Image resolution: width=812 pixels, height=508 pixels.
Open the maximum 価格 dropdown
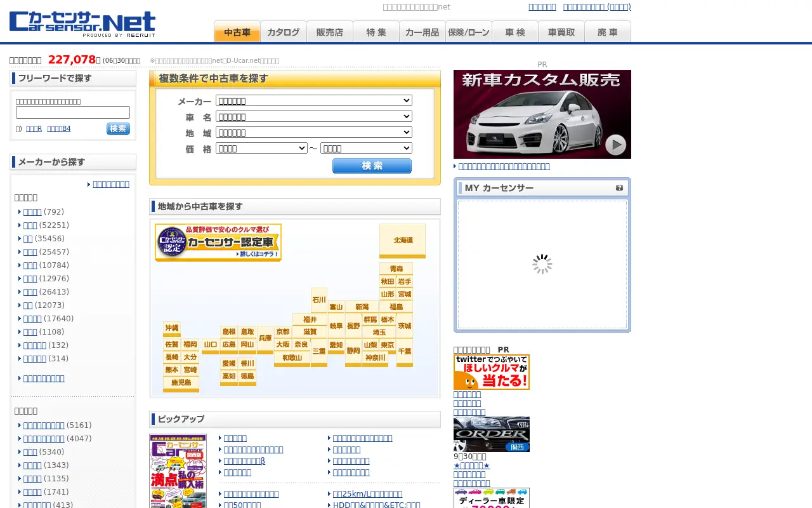click(367, 148)
